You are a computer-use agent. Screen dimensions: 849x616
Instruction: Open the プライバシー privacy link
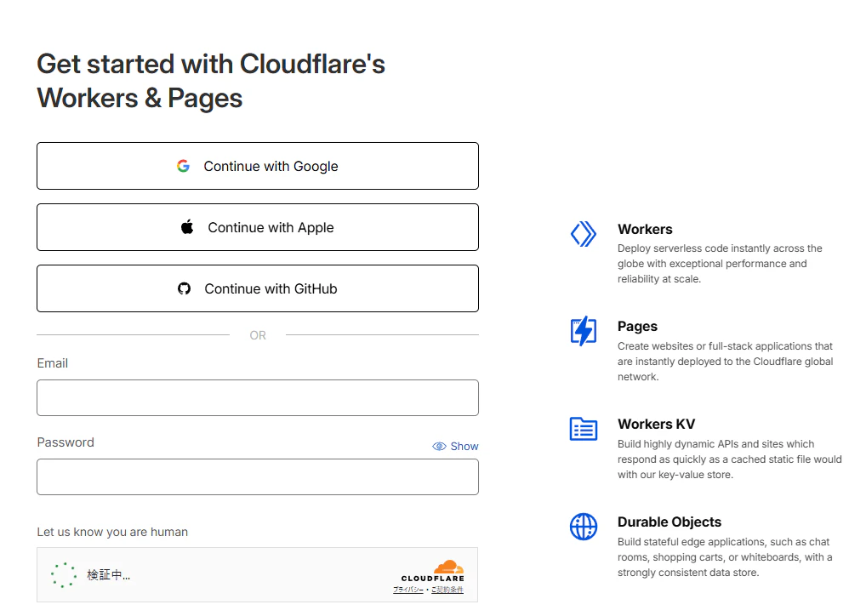point(408,590)
